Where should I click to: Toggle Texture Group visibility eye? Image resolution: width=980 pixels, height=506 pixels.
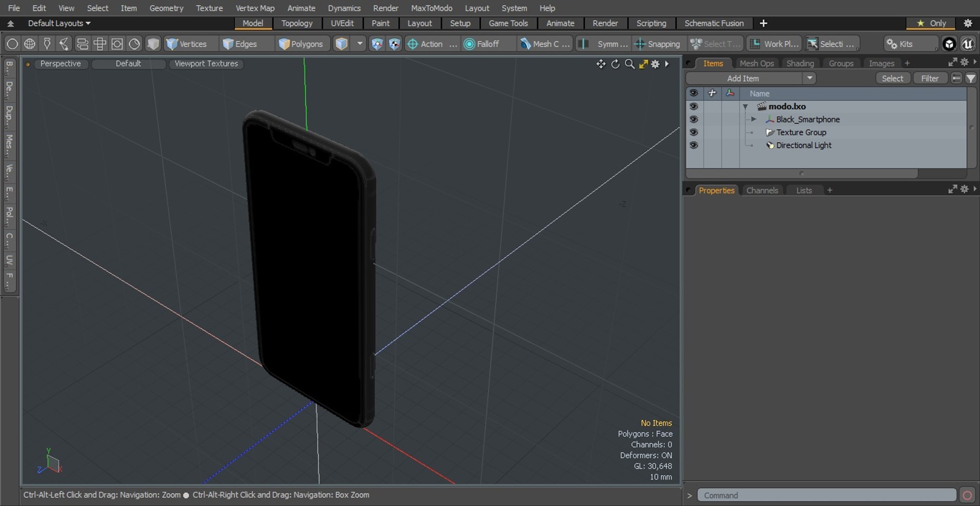point(693,132)
